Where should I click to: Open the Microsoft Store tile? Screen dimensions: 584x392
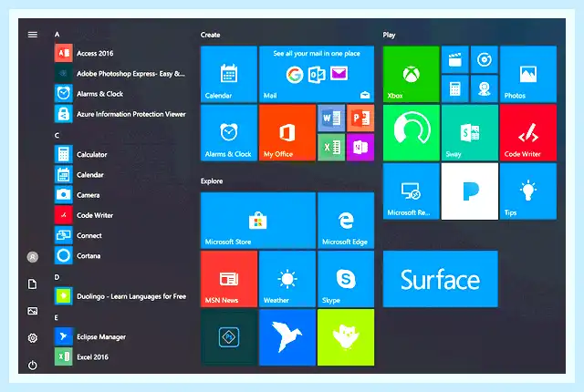tap(258, 221)
